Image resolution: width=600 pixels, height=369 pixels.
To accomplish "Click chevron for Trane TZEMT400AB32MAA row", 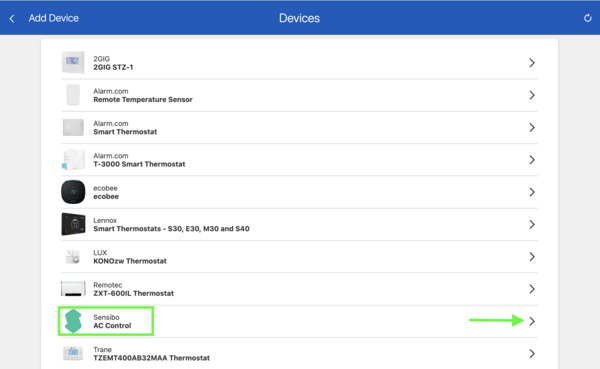I will [x=532, y=354].
